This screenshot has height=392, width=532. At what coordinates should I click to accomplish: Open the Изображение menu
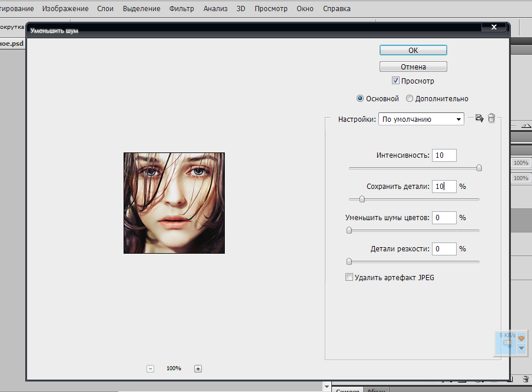click(65, 9)
